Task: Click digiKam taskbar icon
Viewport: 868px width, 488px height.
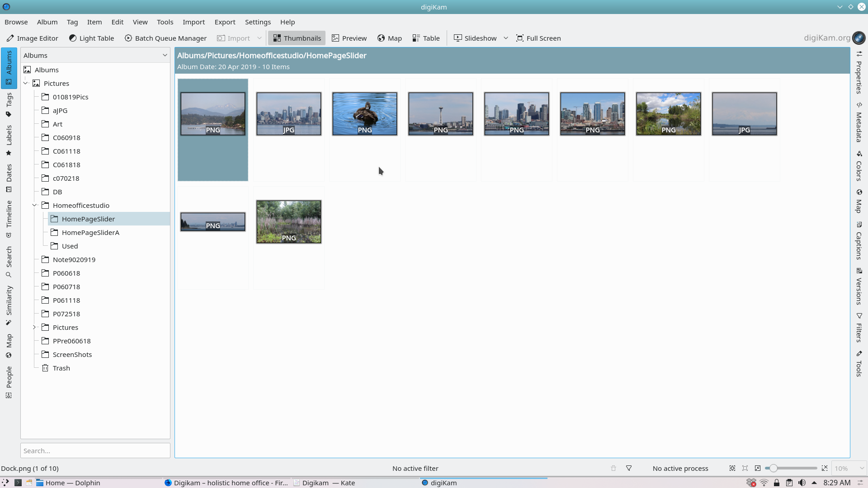Action: (x=426, y=483)
